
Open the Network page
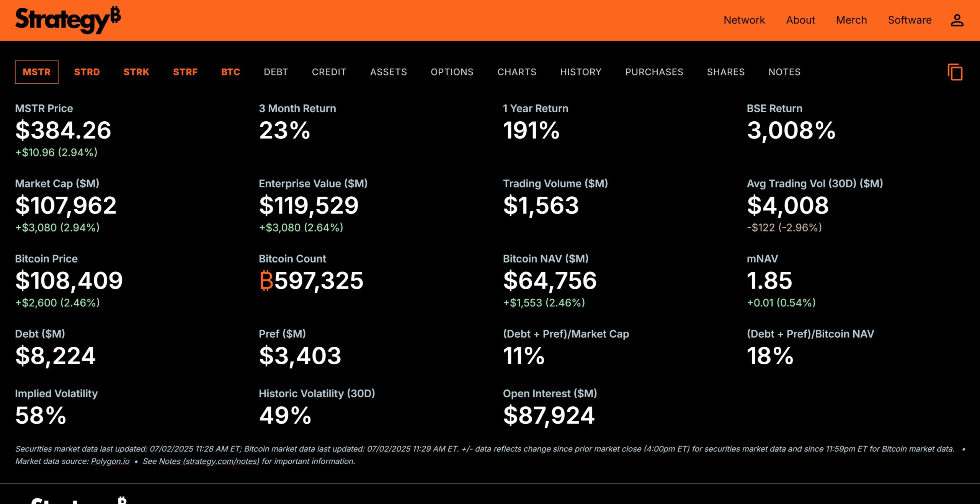point(744,20)
